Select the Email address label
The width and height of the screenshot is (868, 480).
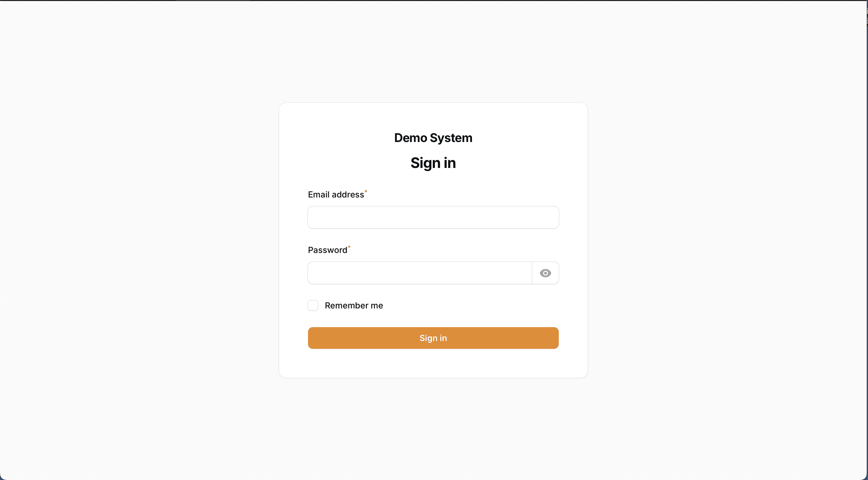point(336,194)
